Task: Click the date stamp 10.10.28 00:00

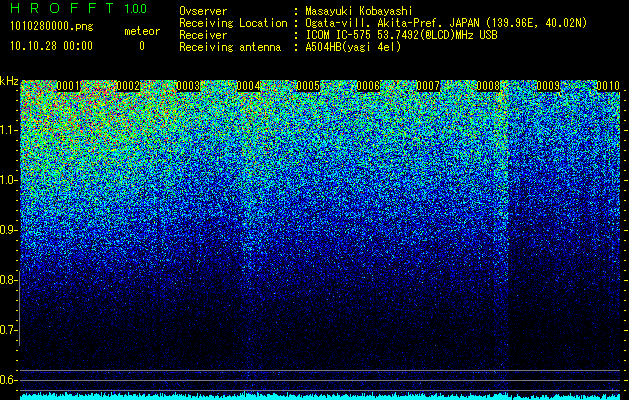Action: click(x=51, y=46)
